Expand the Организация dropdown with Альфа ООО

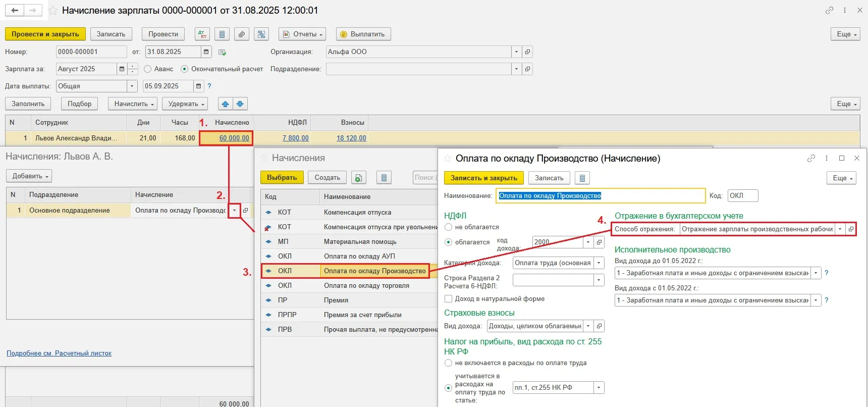click(516, 52)
